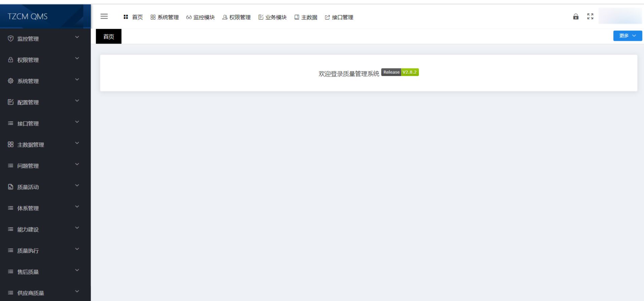Viewport: 644px width, 301px height.
Task: Select the 首页 page tab
Action: click(109, 37)
